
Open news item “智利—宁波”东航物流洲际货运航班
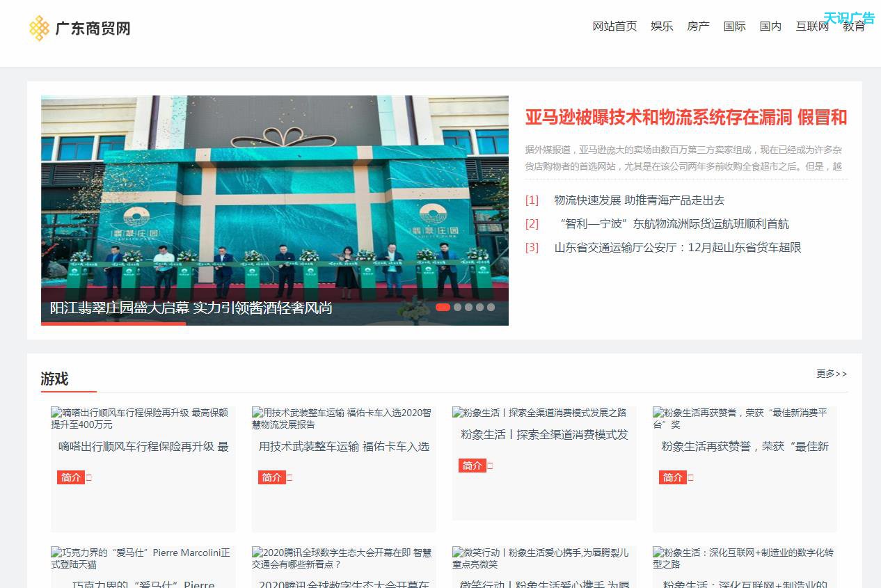click(672, 224)
